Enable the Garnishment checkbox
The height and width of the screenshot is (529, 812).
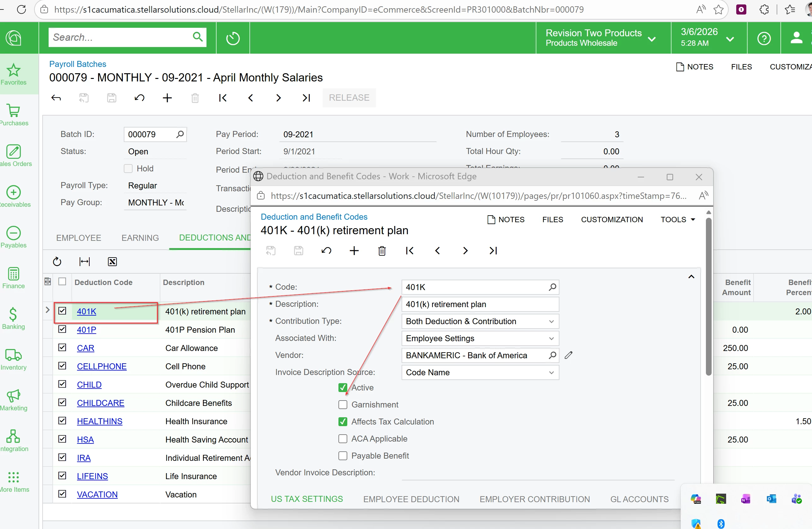(x=343, y=405)
